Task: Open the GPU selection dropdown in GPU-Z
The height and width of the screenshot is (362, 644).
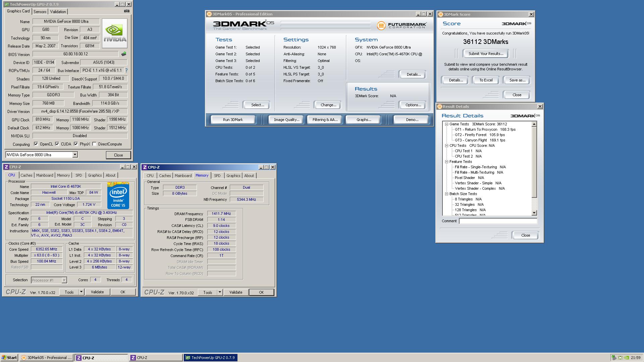Action: tap(75, 155)
